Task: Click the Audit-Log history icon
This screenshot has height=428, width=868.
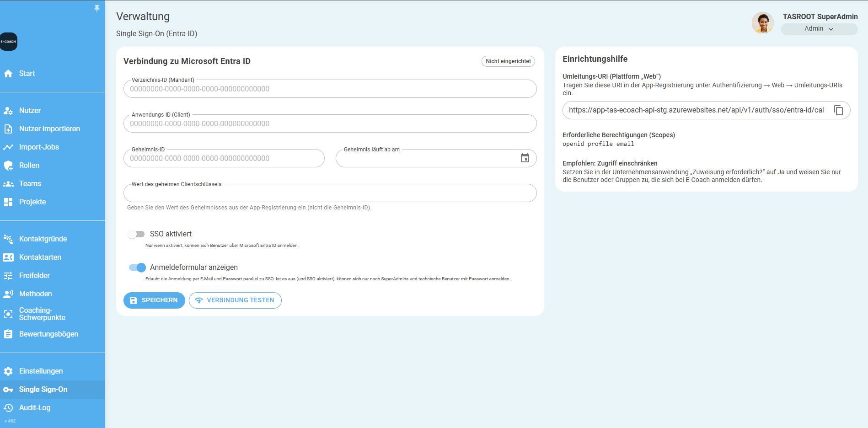Action: point(8,408)
